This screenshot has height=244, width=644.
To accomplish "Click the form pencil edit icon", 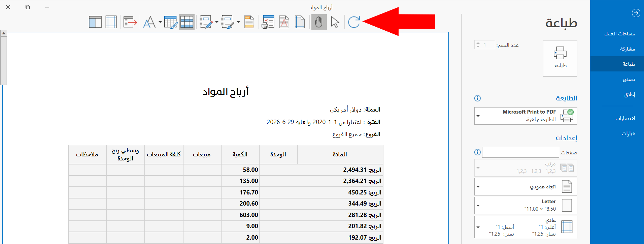I will tap(206, 22).
